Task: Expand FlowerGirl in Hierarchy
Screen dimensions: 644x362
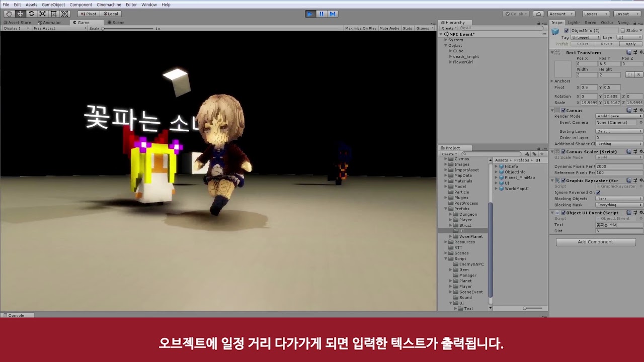Action: point(450,62)
